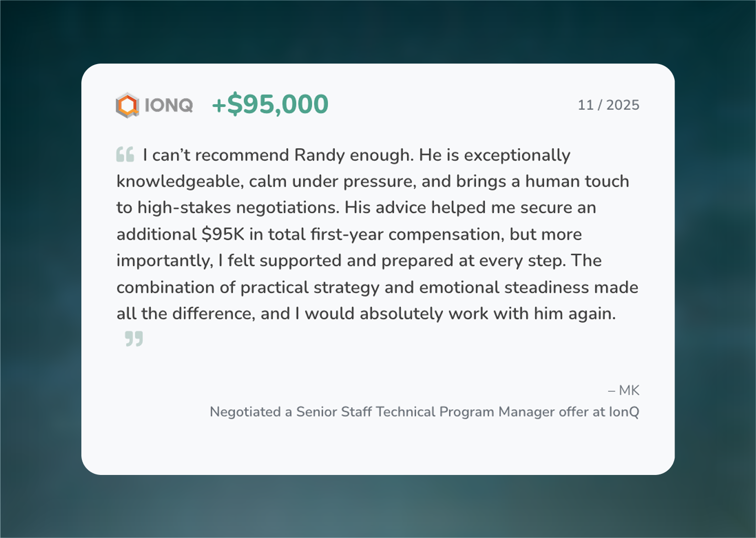The width and height of the screenshot is (756, 538).
Task: Click the closing quotation mark icon
Action: tap(134, 339)
